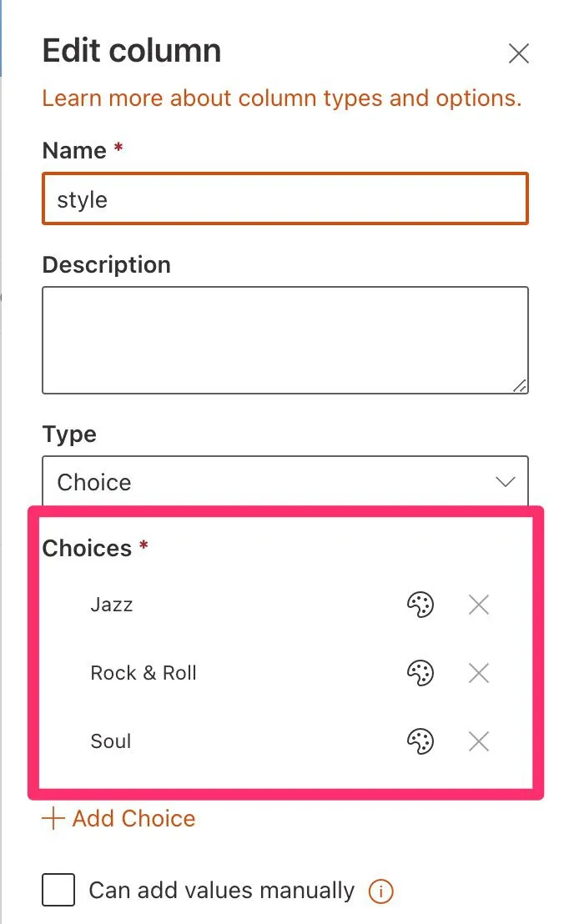This screenshot has height=924, width=569.
Task: Click the Soul choice text
Action: pyautogui.click(x=111, y=741)
